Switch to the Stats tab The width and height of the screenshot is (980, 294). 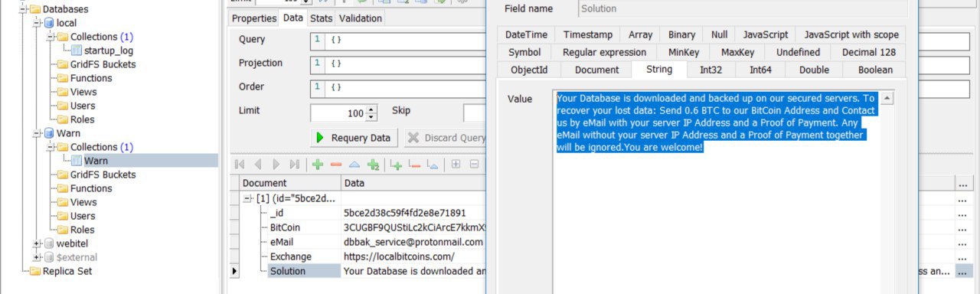[x=321, y=18]
